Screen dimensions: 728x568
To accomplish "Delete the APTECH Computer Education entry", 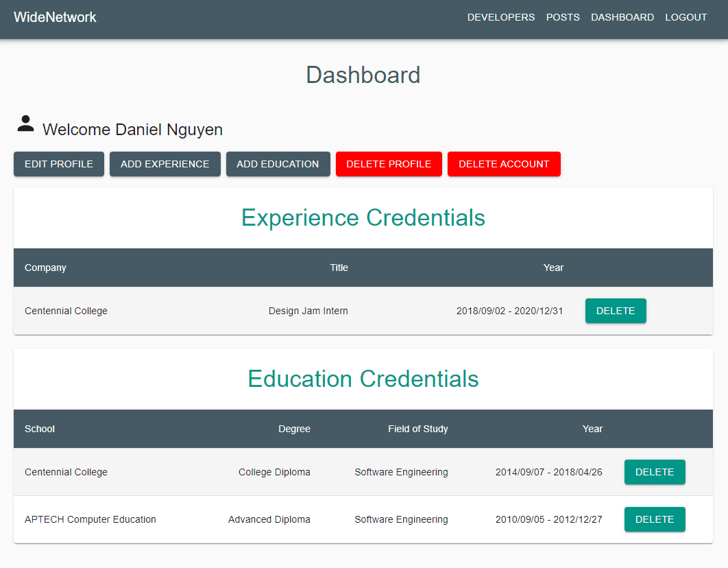I will tap(655, 519).
